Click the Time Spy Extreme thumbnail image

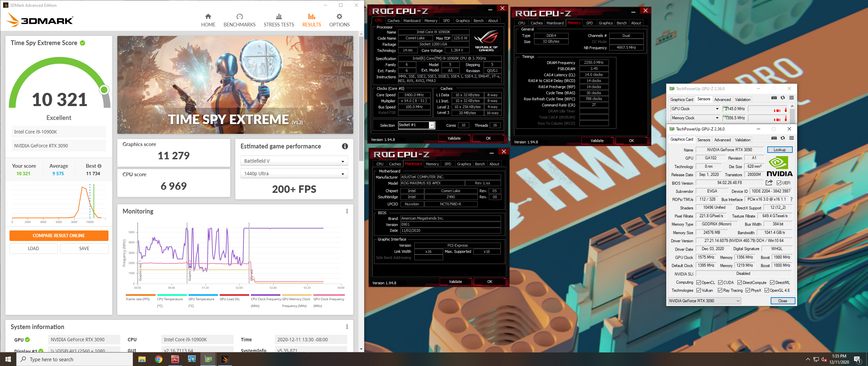click(x=235, y=85)
